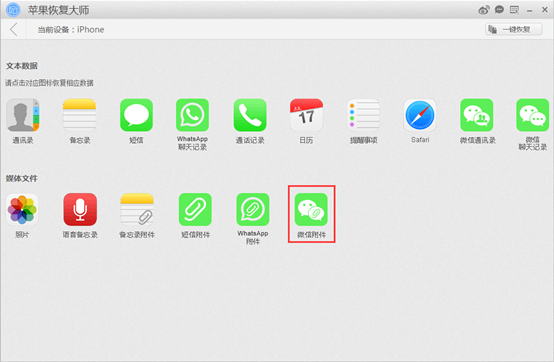
Task: Select the Safari recovery icon
Action: 420,115
